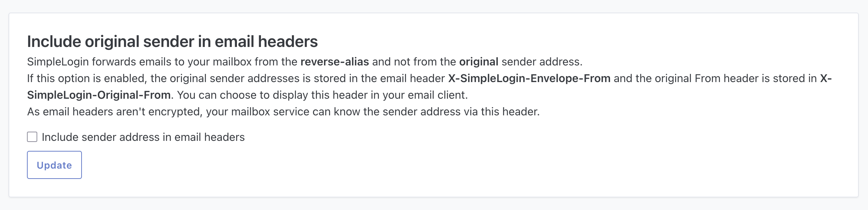Click the gray page background below the card
The height and width of the screenshot is (210, 868).
434,204
